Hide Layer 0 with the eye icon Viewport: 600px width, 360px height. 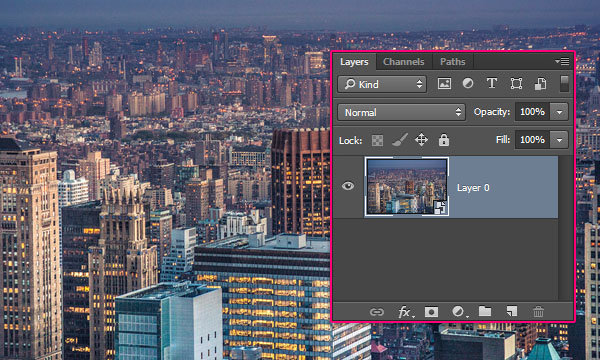click(x=348, y=186)
